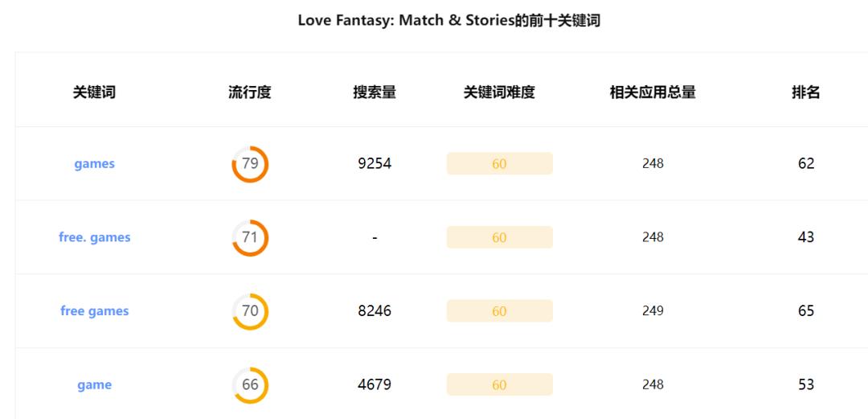Click the popularity ring showing 70
This screenshot has height=419, width=868.
[x=250, y=311]
